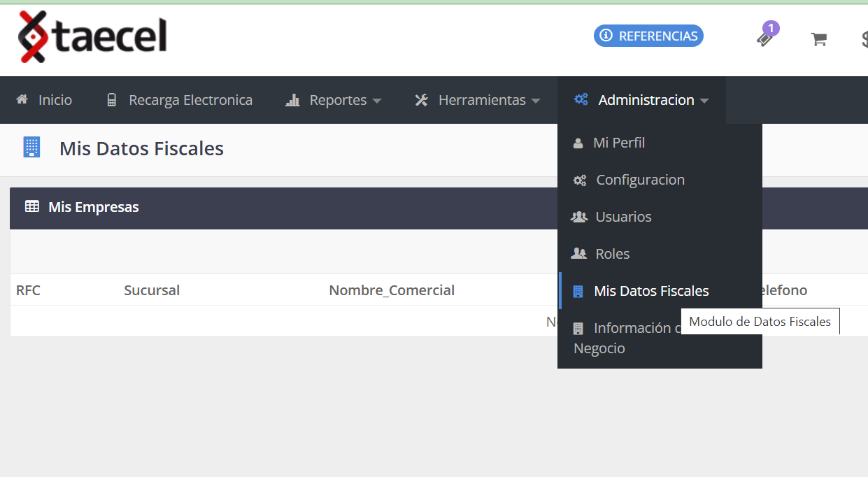Click the gears Administracion icon

click(581, 99)
